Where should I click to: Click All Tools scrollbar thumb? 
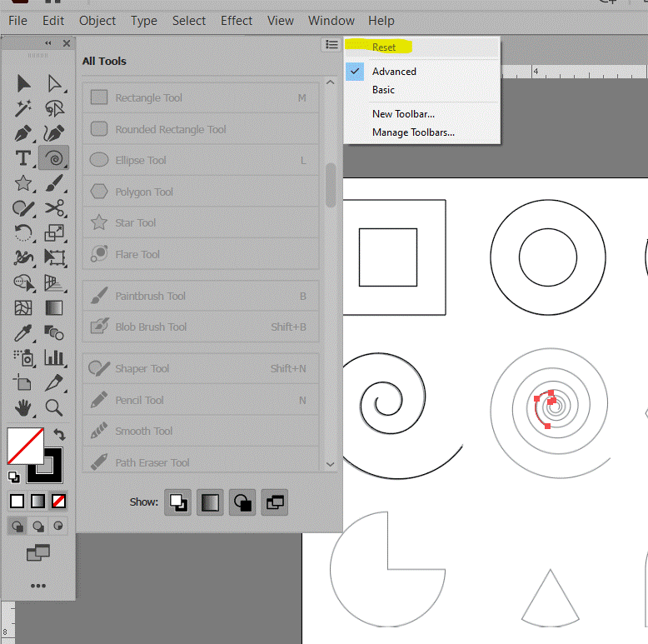pos(330,185)
